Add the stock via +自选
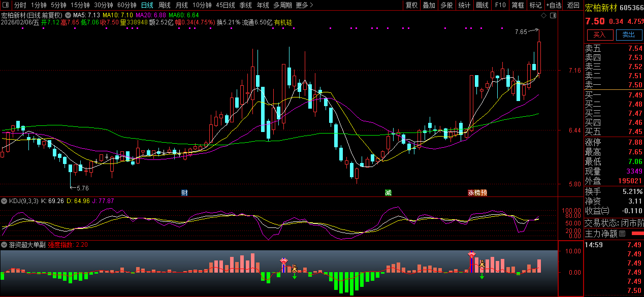The height and width of the screenshot is (297, 644). click(x=554, y=5)
